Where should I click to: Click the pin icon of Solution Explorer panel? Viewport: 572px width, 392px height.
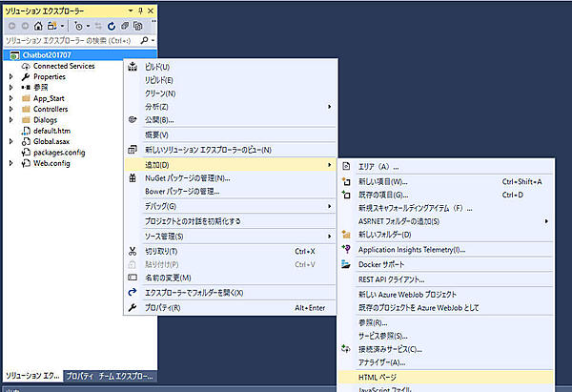point(141,9)
